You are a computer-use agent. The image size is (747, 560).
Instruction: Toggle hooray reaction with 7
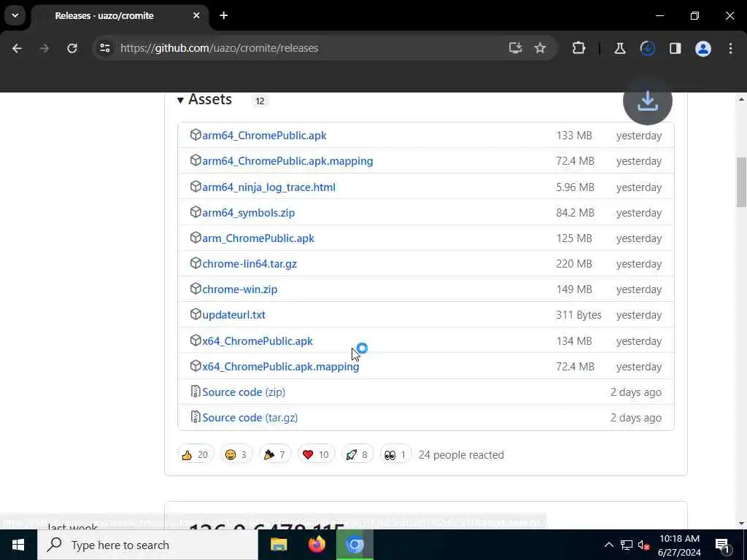[x=274, y=454]
